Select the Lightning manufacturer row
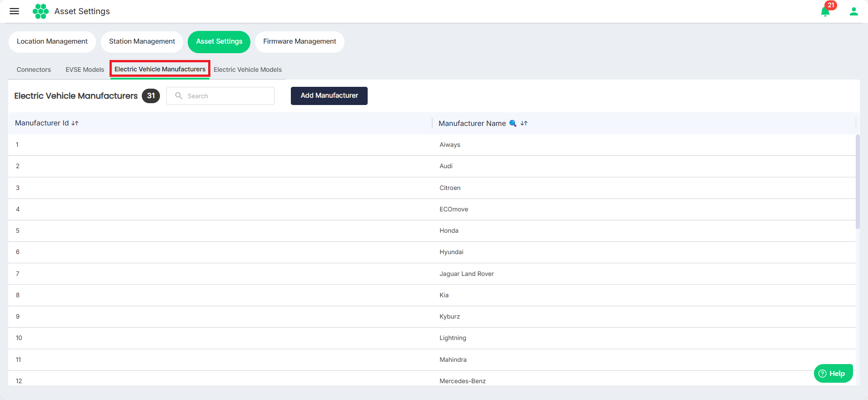The image size is (868, 400). (432, 338)
